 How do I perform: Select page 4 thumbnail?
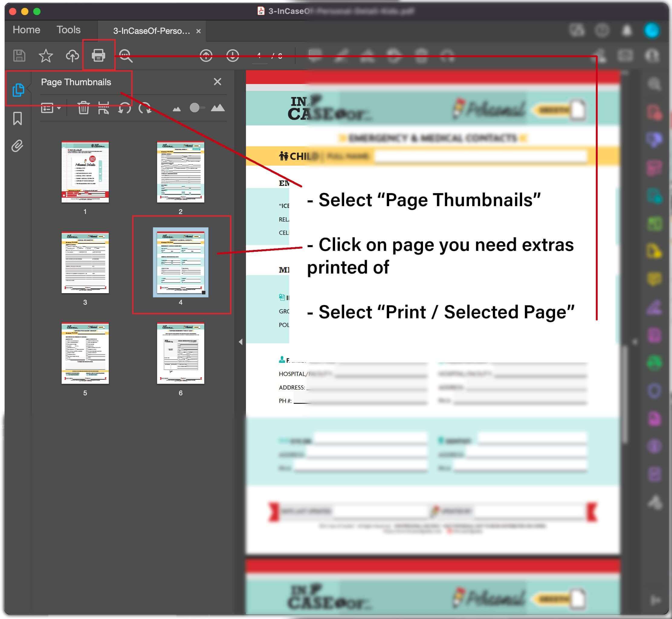(180, 263)
